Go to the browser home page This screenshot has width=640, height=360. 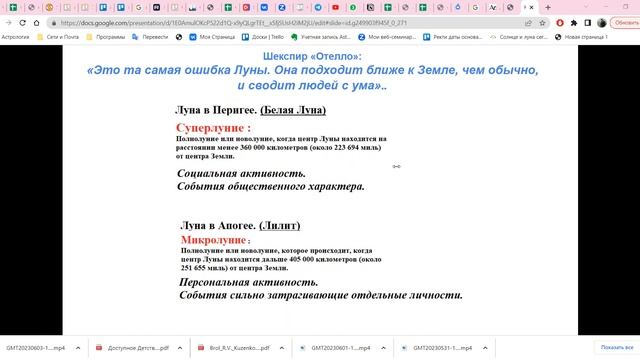pyautogui.click(x=36, y=23)
